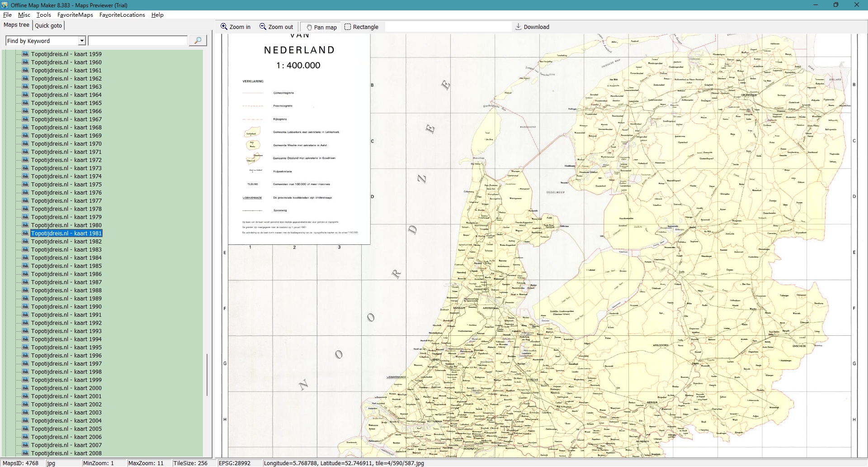Open the Find by Keyword dropdown
Screen dimensions: 868x467
click(x=82, y=41)
